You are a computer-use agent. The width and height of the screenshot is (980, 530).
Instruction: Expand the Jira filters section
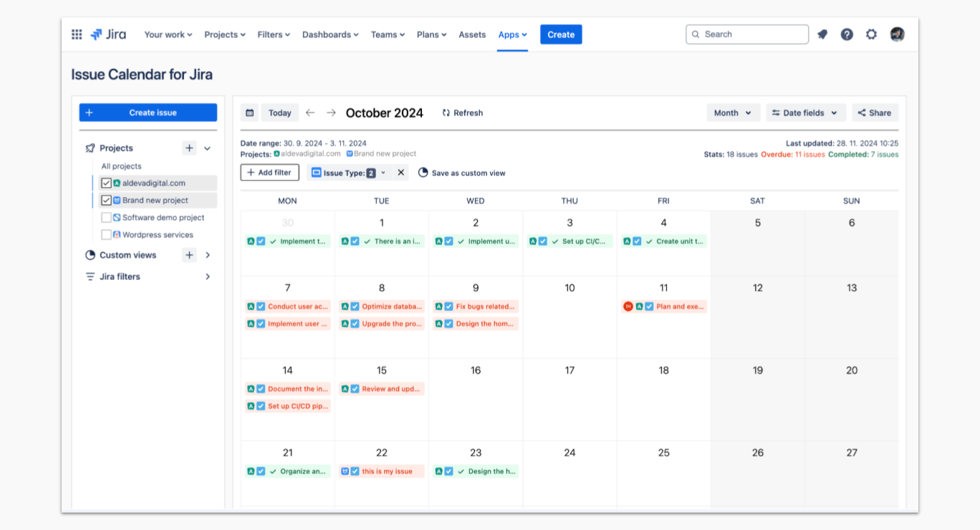(208, 276)
